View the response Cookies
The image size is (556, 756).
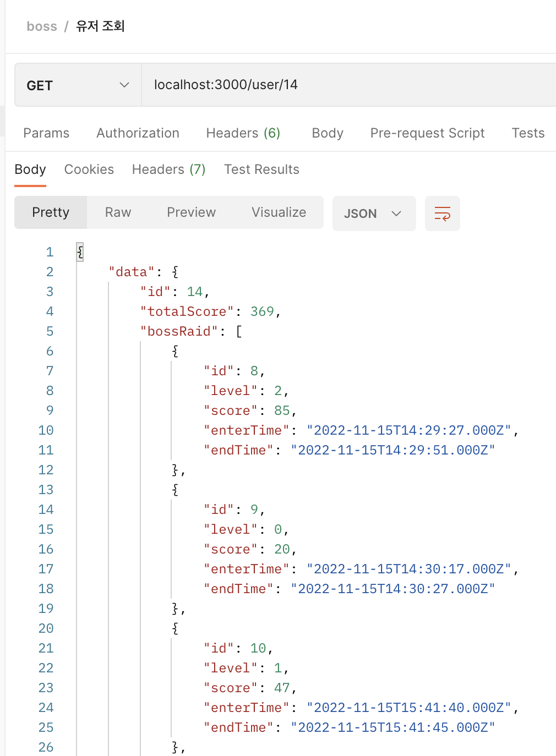[89, 169]
